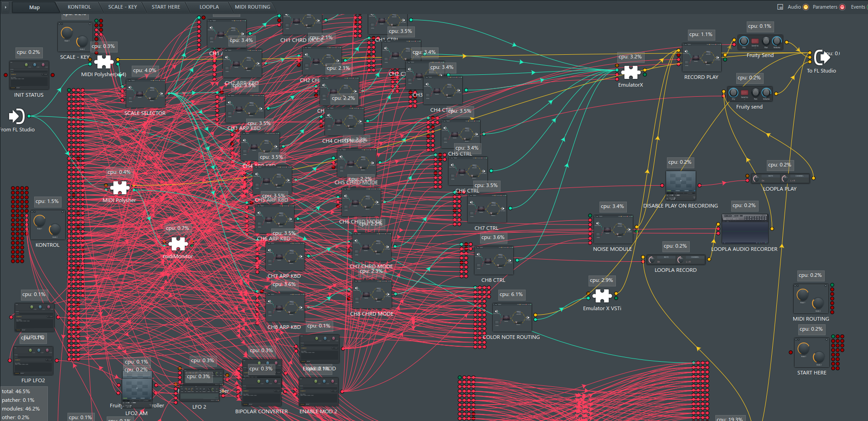Select the SCALE - KEY knob module

pos(75,37)
